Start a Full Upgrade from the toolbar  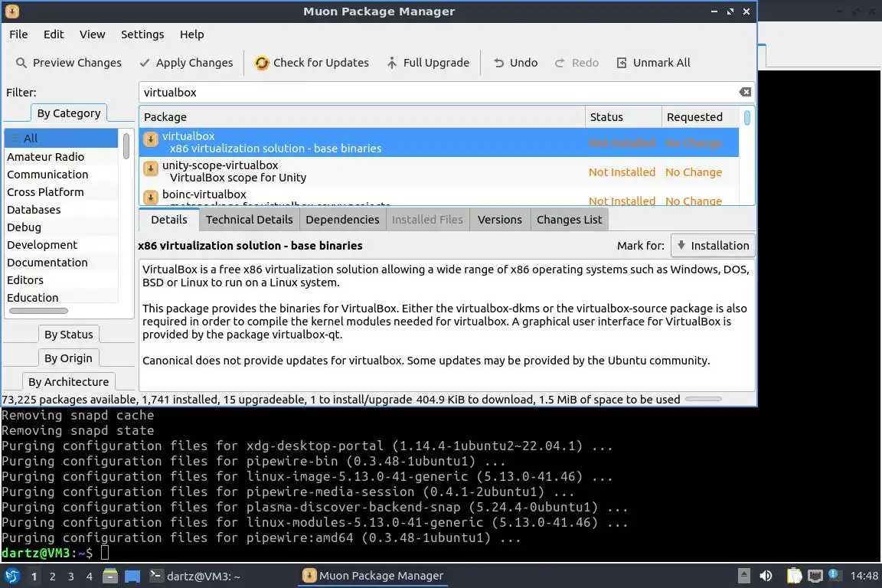[x=427, y=63]
